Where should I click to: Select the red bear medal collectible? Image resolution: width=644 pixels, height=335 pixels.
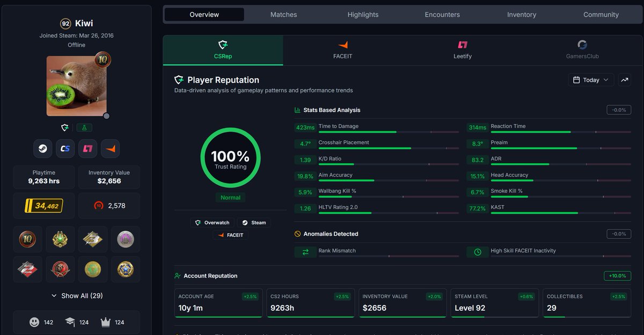60,269
